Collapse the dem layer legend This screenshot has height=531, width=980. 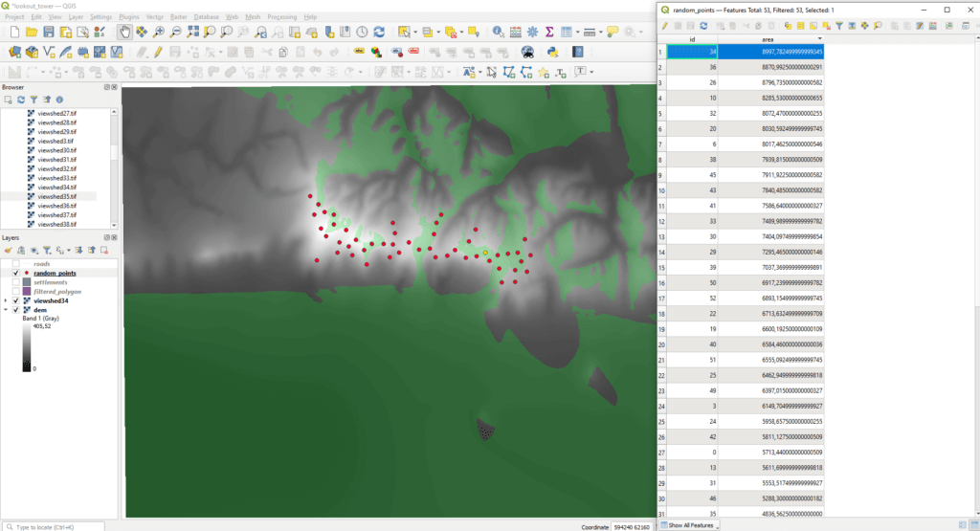[7, 310]
